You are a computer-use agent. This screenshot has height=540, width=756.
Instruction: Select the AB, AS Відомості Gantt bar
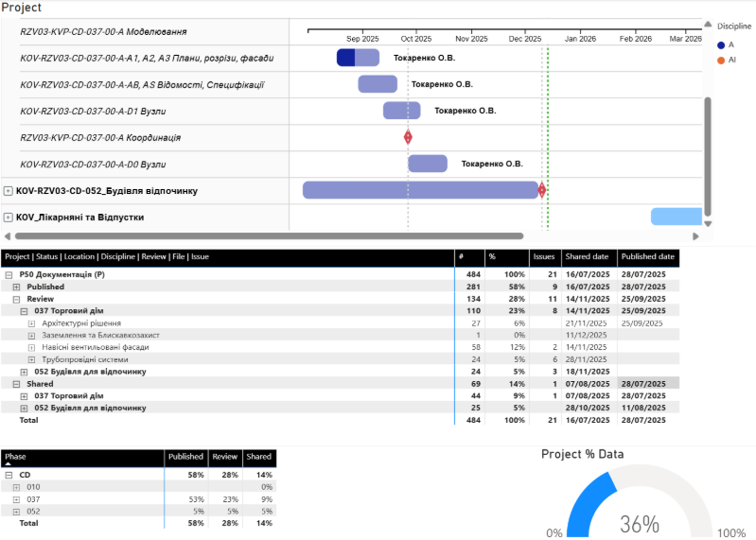point(378,84)
